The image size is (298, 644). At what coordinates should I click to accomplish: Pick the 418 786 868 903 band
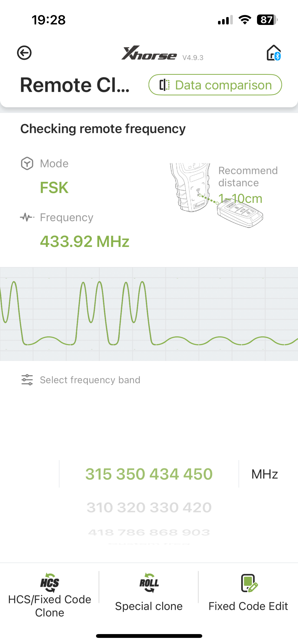point(149,532)
